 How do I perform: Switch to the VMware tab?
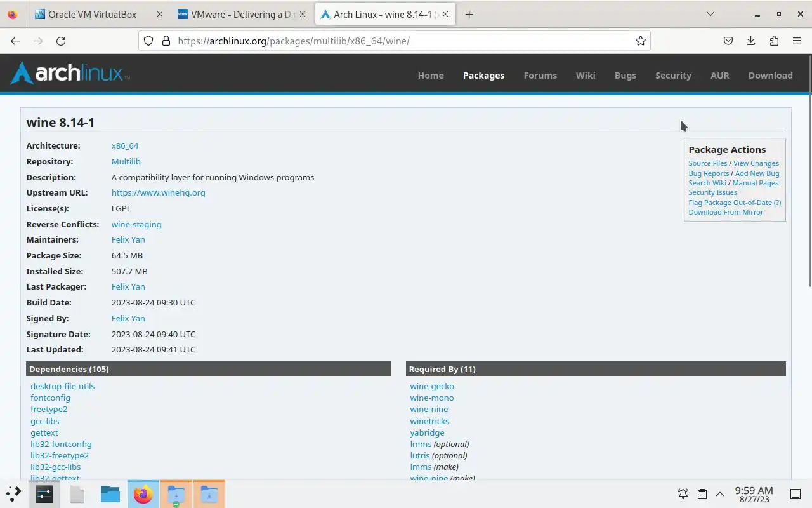click(242, 14)
